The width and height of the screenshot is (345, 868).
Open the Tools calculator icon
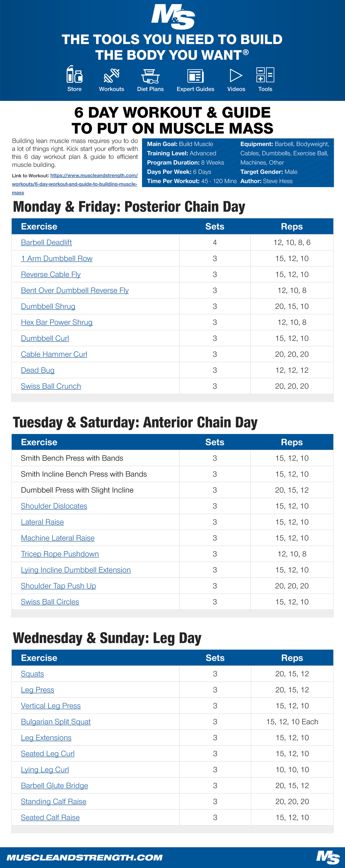click(x=265, y=75)
